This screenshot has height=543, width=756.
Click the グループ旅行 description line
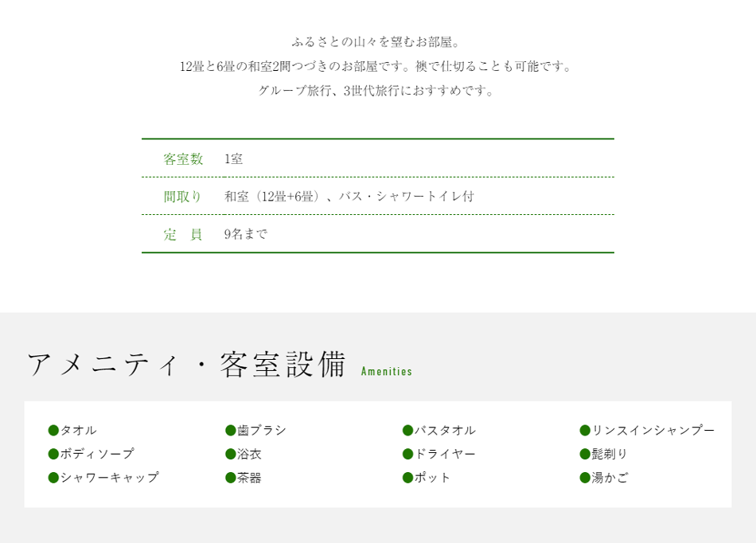[x=376, y=90]
